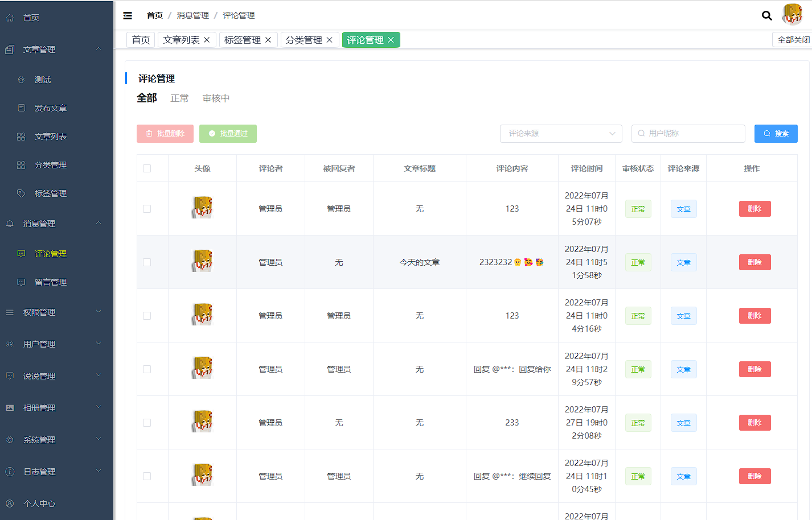Open the search magnifier icon in header
Screen dimensions: 812x520
point(766,15)
